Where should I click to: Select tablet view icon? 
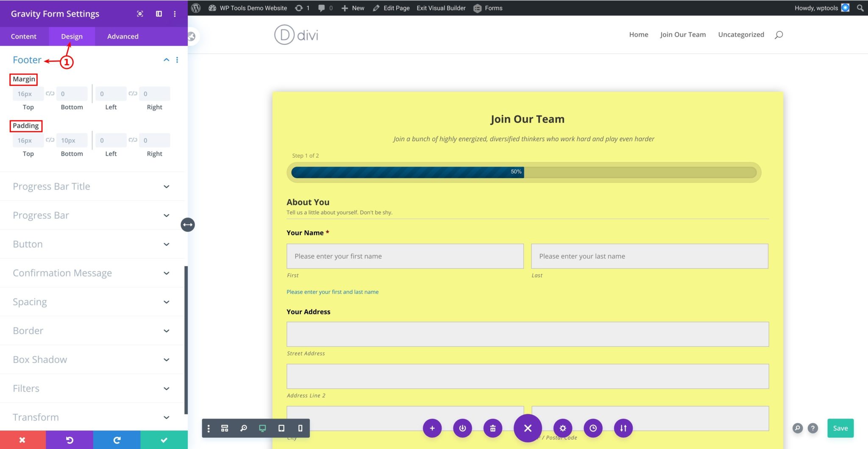point(281,428)
